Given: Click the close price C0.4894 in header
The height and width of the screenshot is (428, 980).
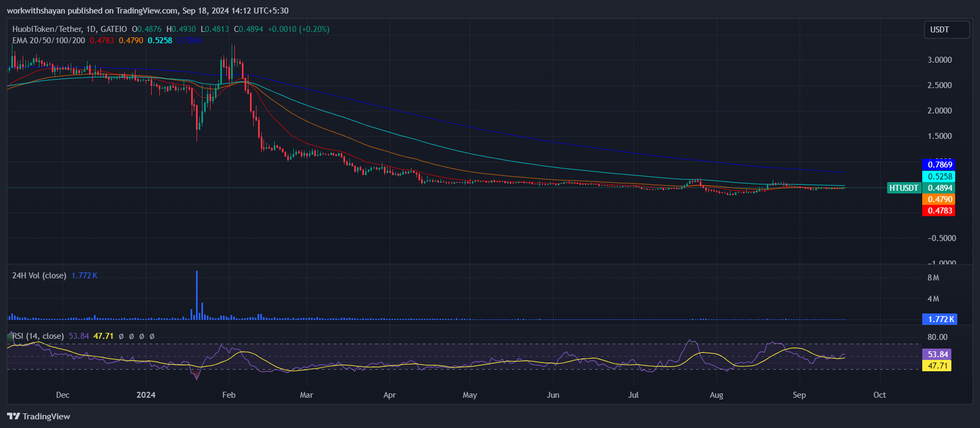Looking at the screenshot, I should [x=248, y=29].
